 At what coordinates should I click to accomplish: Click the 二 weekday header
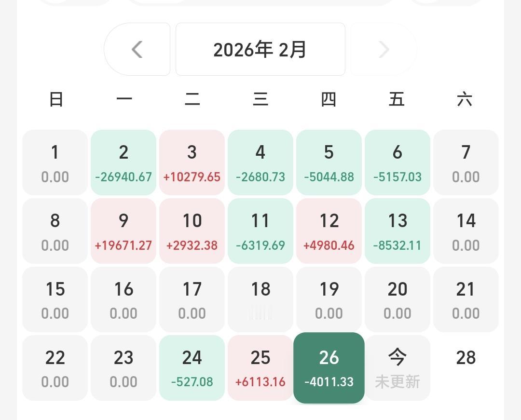tap(192, 99)
